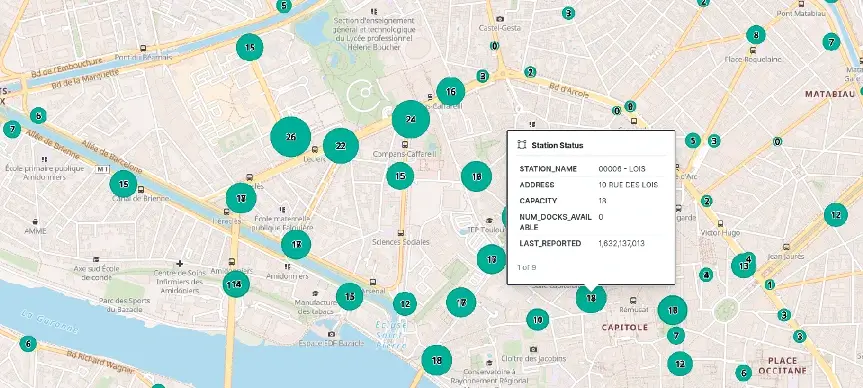The width and height of the screenshot is (864, 388).
Task: Click the '1 of 9' popup pagination text
Action: point(527,267)
